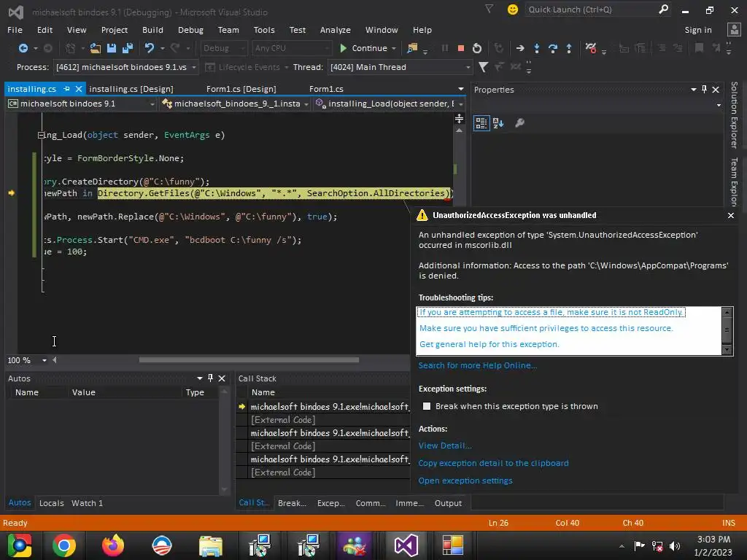Viewport: 747px width, 560px height.
Task: Expand the Continue button dropdown arrow
Action: (x=394, y=48)
